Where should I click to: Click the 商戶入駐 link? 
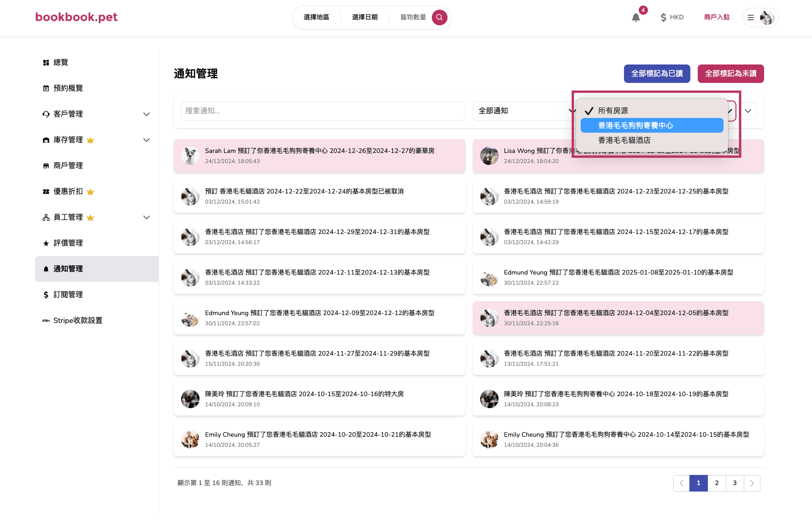tap(717, 18)
